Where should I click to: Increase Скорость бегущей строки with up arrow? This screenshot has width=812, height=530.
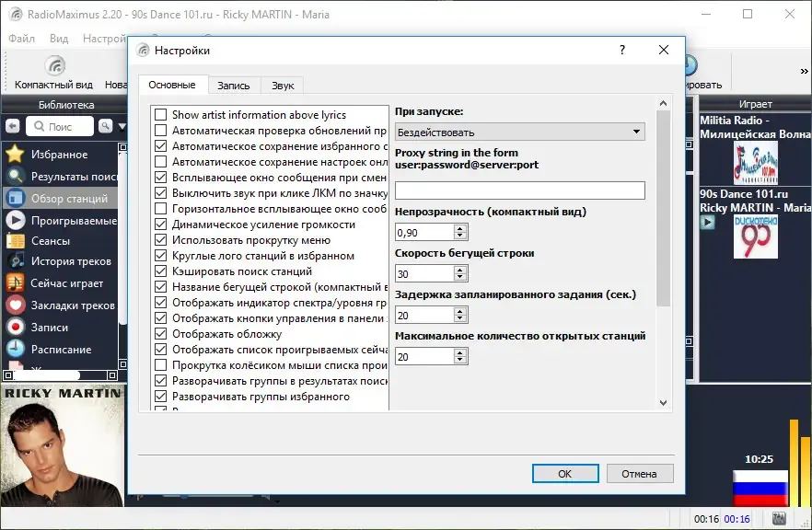pyautogui.click(x=460, y=270)
